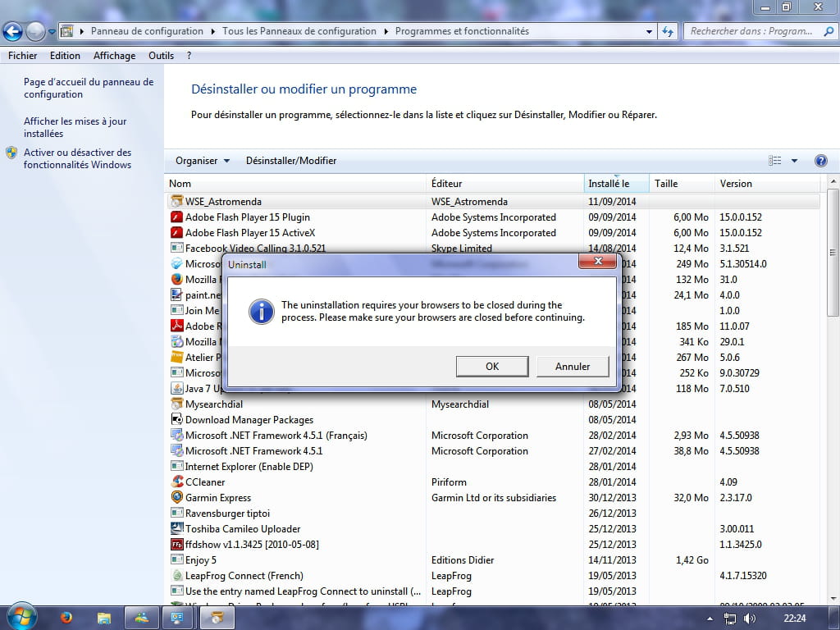Viewport: 840px width, 630px height.
Task: Open Afficher les mises à jour installées
Action: click(75, 127)
